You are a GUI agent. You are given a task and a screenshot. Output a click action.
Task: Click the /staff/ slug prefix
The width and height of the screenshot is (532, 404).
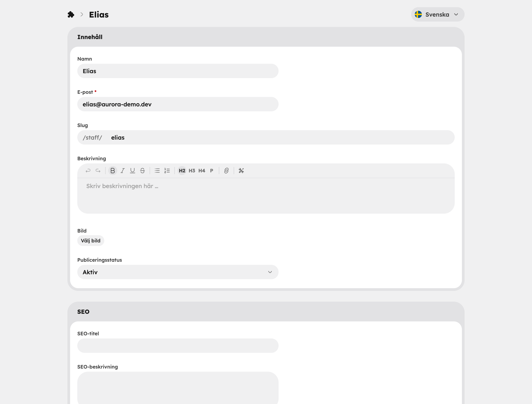pyautogui.click(x=92, y=138)
